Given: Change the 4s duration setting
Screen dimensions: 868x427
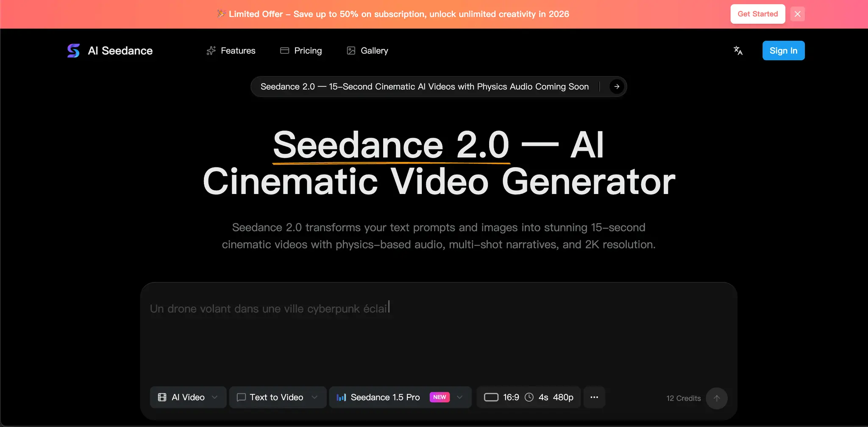Looking at the screenshot, I should pos(543,397).
